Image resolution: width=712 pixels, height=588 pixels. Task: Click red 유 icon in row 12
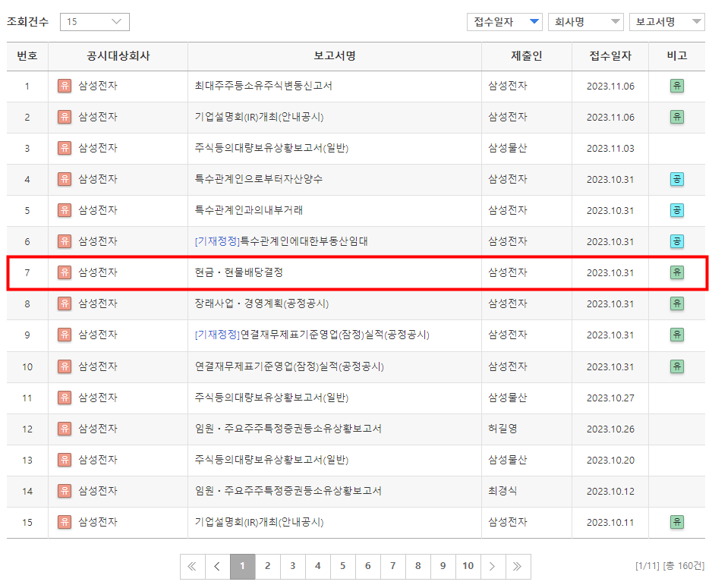(x=65, y=429)
